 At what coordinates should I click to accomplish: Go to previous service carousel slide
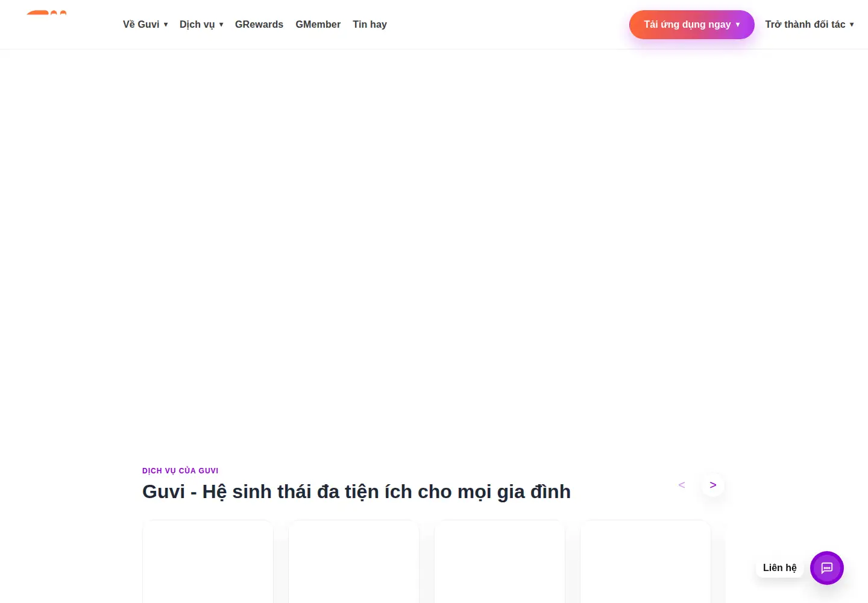click(x=682, y=485)
